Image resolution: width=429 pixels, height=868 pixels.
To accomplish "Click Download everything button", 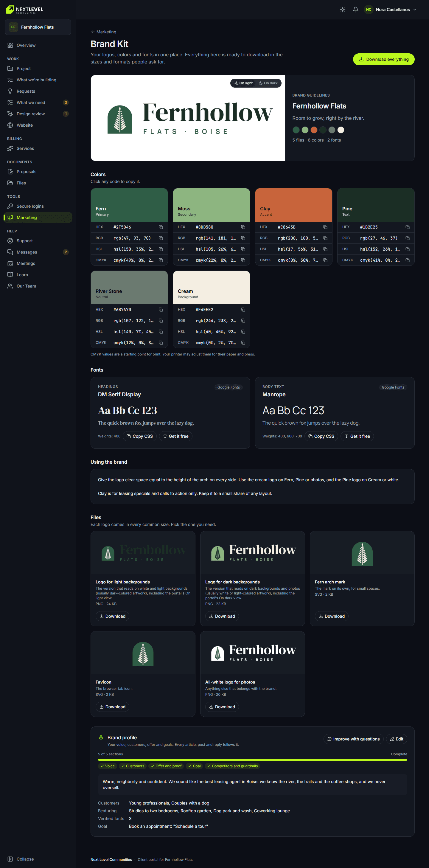I will click(383, 59).
